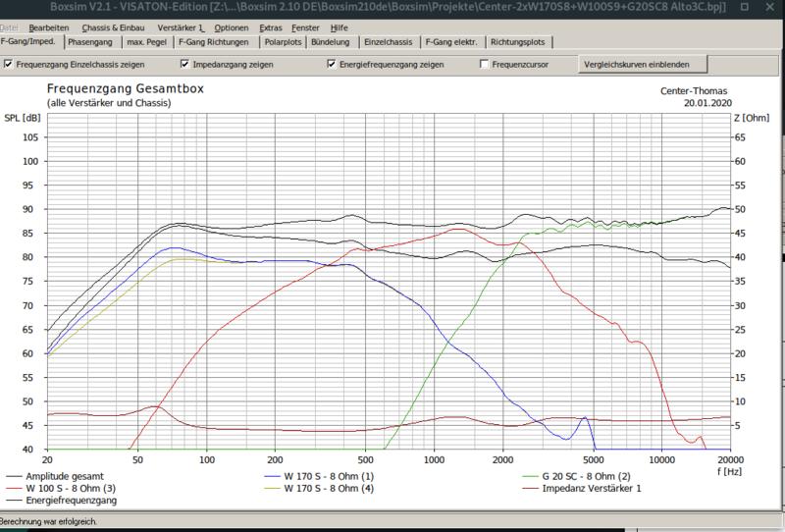785x532 pixels.
Task: Disable Energiefrequenzgang zeigen checkbox
Action: [x=332, y=65]
